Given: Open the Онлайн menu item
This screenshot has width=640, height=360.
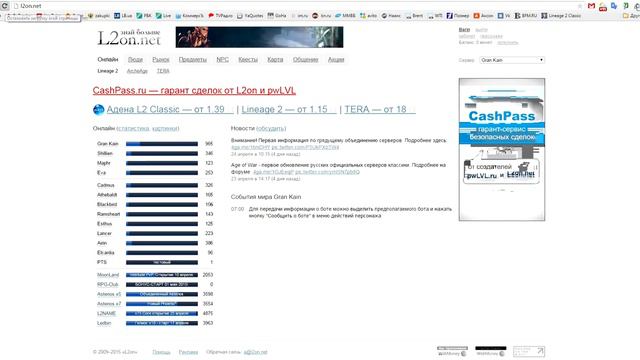Looking at the screenshot, I should click(x=108, y=60).
